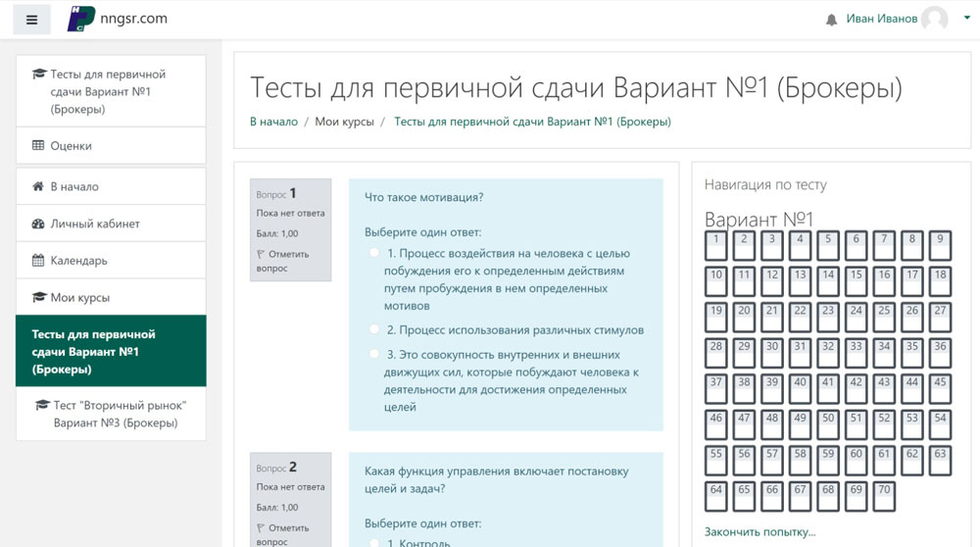Click the home icon beside В начало

tap(38, 186)
